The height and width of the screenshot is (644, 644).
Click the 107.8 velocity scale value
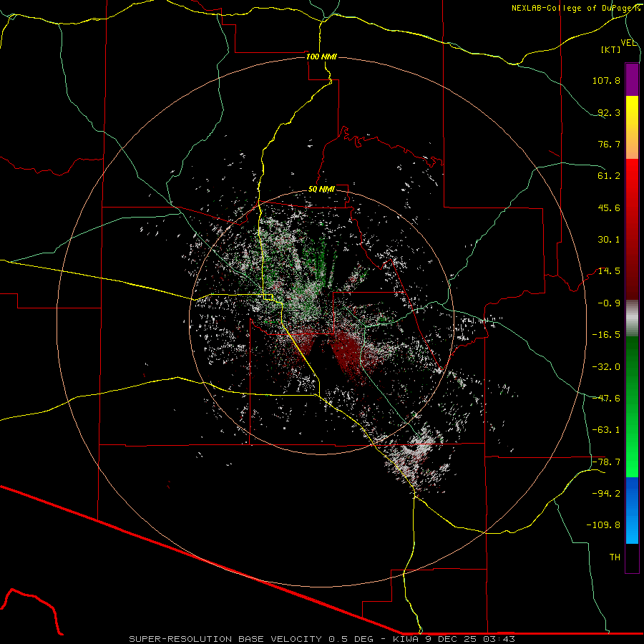pyautogui.click(x=606, y=80)
